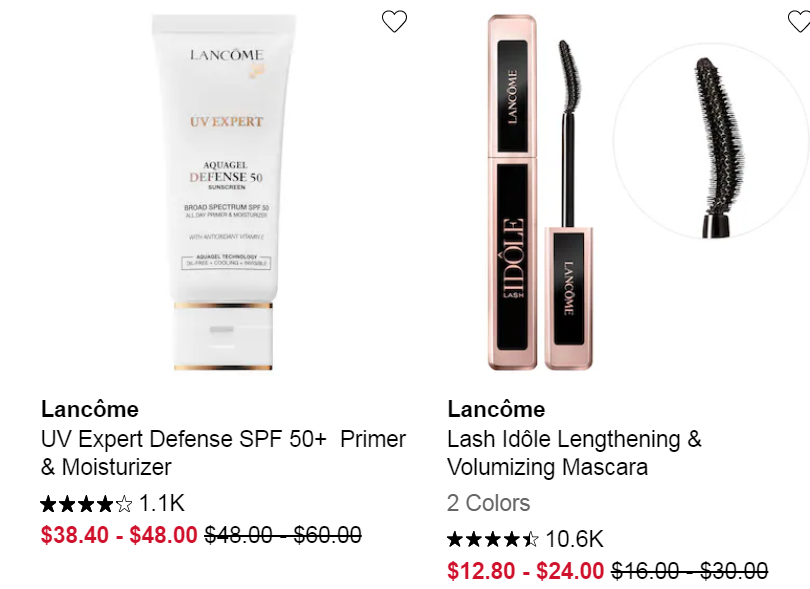This screenshot has width=810, height=589.
Task: View the circular mascara brush close-up
Action: [x=711, y=141]
